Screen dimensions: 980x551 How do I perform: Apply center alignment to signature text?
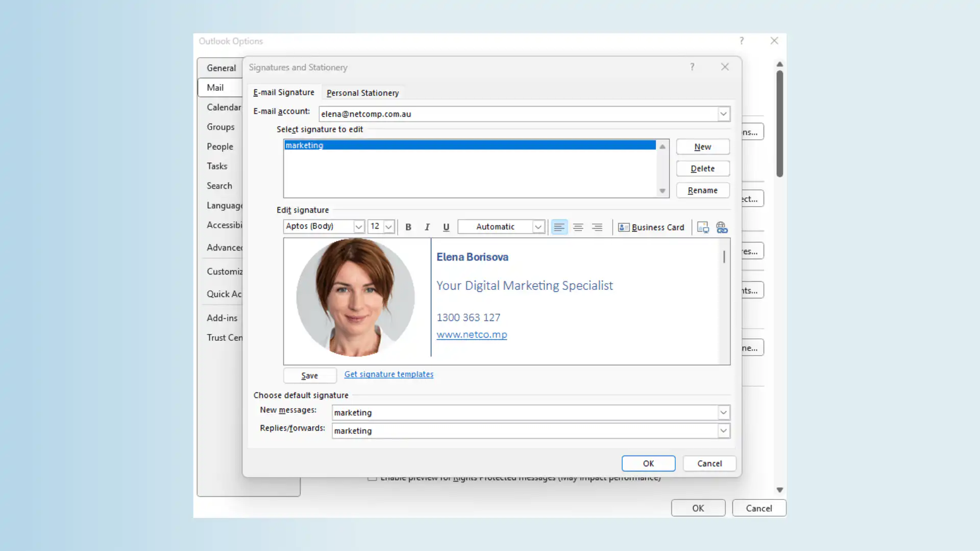(x=578, y=227)
